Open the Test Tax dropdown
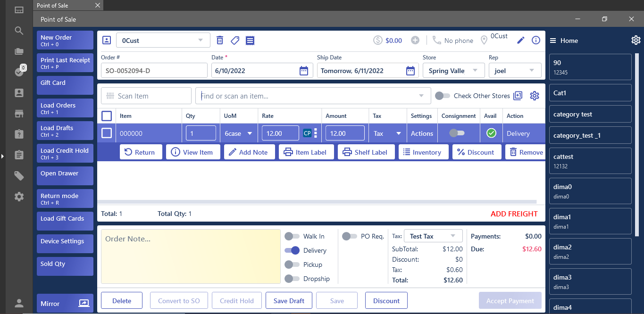 click(x=433, y=236)
